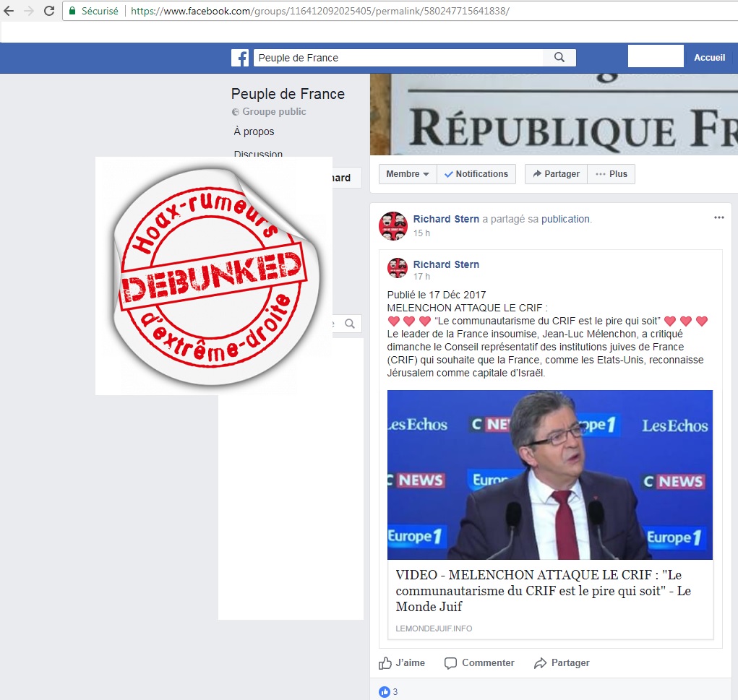Click Commenter under the post
The width and height of the screenshot is (738, 700).
[480, 663]
